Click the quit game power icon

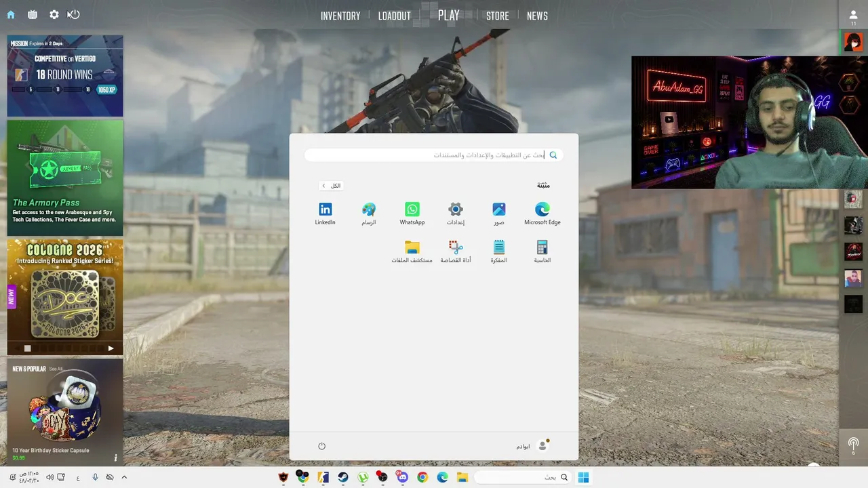pos(74,15)
